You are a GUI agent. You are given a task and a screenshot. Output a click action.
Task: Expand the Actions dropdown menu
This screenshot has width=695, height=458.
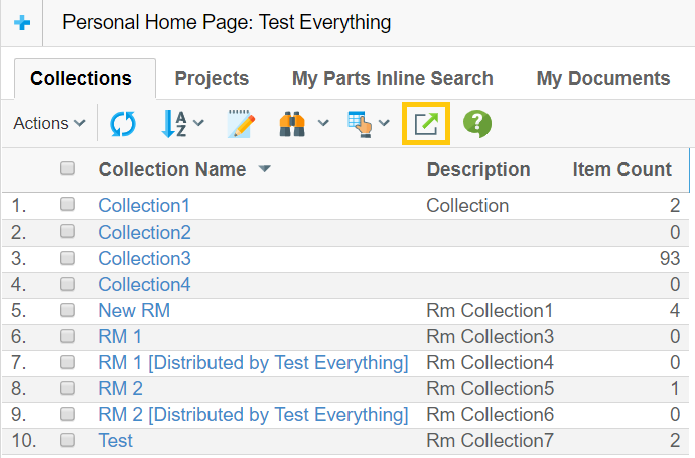click(49, 124)
